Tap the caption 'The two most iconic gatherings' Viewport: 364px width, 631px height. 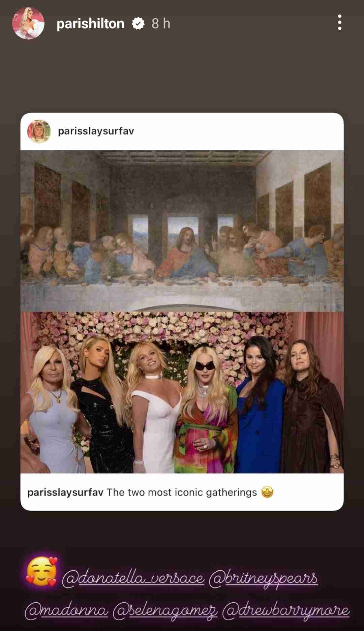[182, 492]
